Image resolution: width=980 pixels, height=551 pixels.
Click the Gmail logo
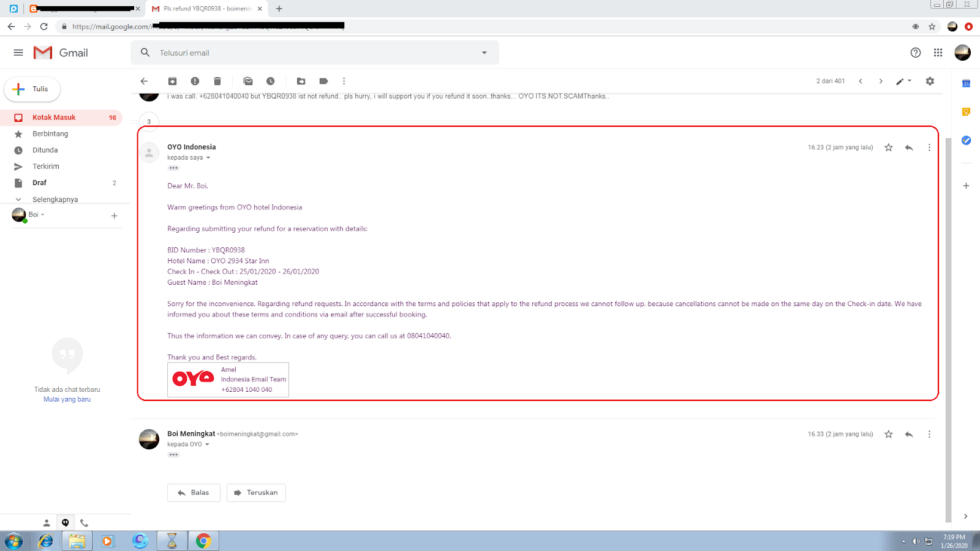point(61,53)
